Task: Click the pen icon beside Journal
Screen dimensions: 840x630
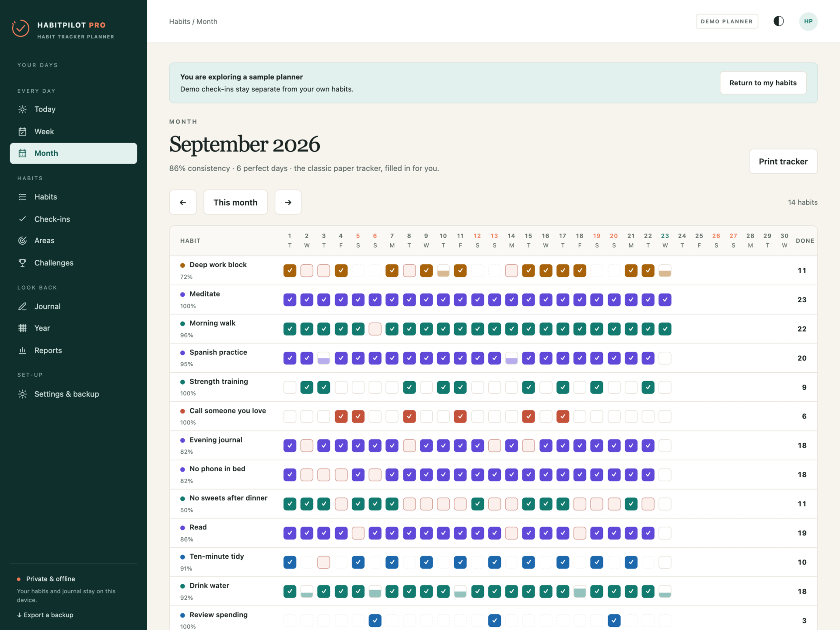Action: pos(22,306)
